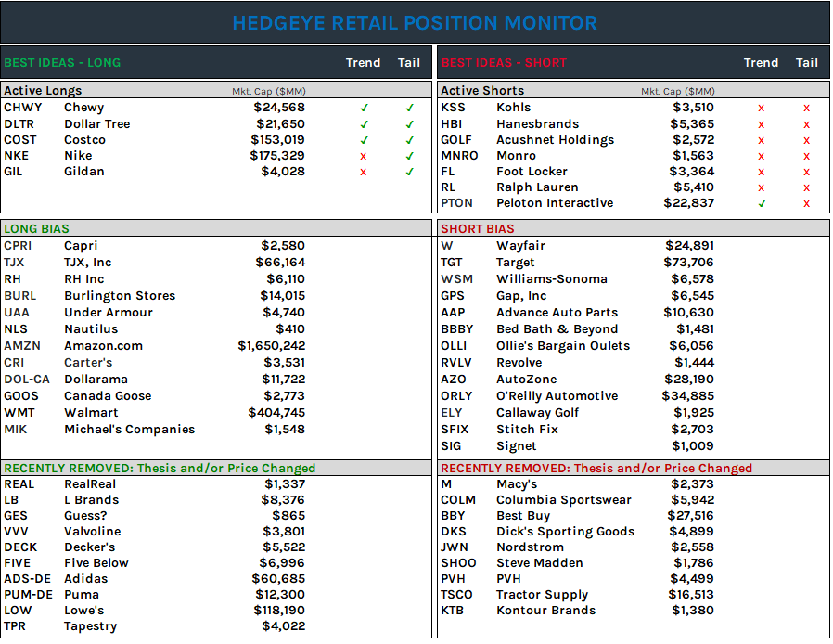Select Amazon.com market cap "$1,650,242"
The height and width of the screenshot is (644, 833).
(x=272, y=346)
